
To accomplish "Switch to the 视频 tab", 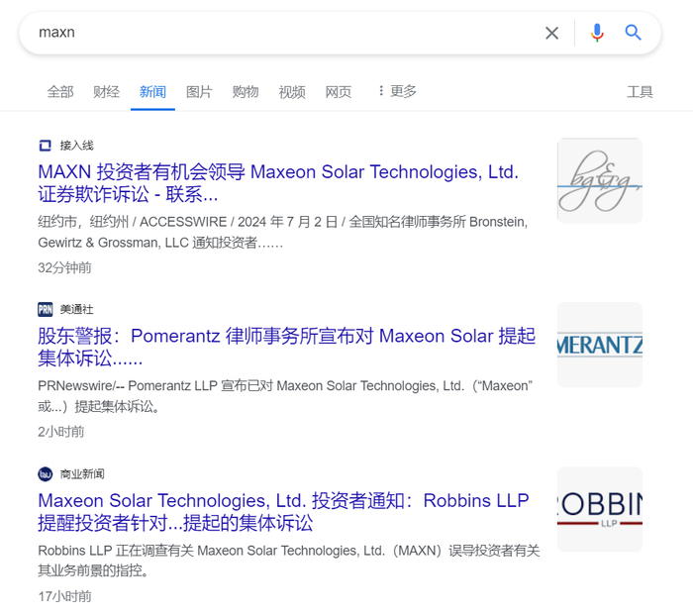I will coord(292,92).
